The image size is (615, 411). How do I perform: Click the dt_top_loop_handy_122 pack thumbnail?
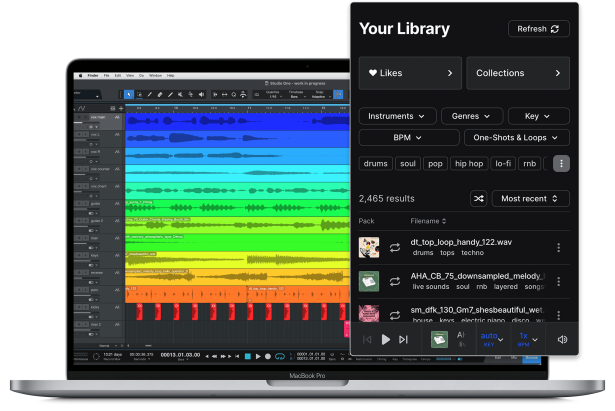tap(369, 248)
